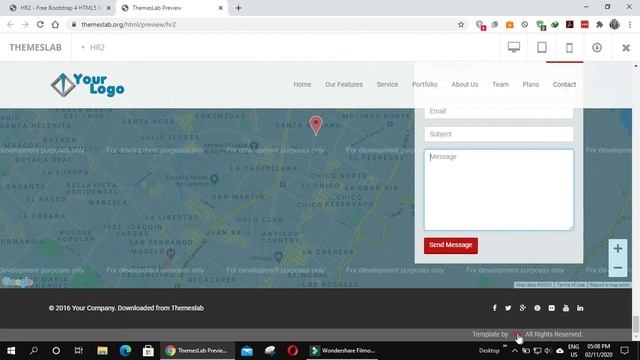Image resolution: width=640 pixels, height=360 pixels.
Task: Switch to desktop preview icon
Action: pyautogui.click(x=513, y=47)
